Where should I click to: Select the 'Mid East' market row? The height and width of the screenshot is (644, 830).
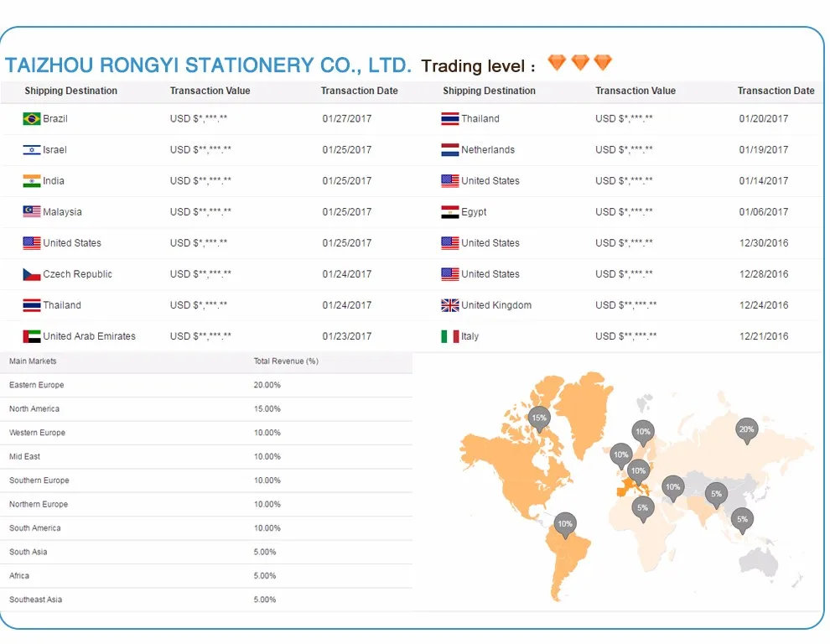click(x=206, y=456)
